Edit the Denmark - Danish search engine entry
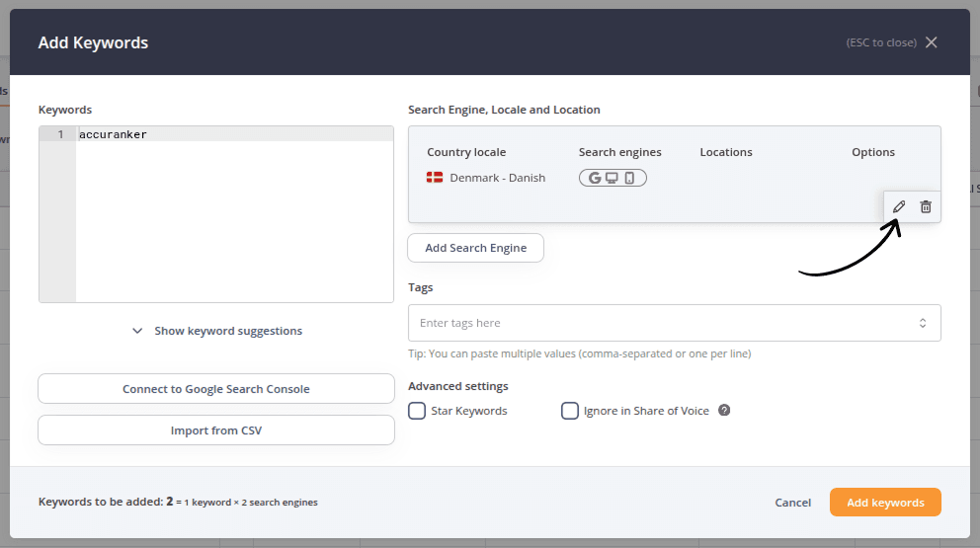Viewport: 980px width, 548px height. point(899,206)
